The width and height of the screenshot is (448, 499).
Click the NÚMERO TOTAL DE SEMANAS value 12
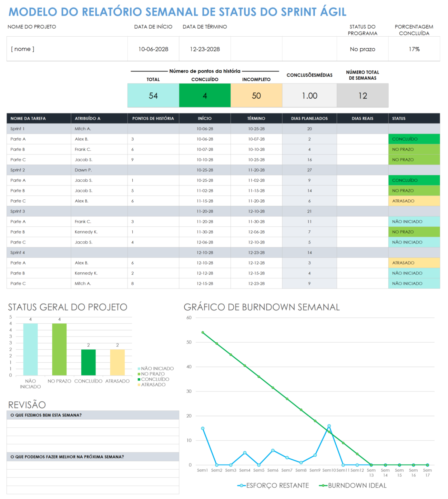362,95
